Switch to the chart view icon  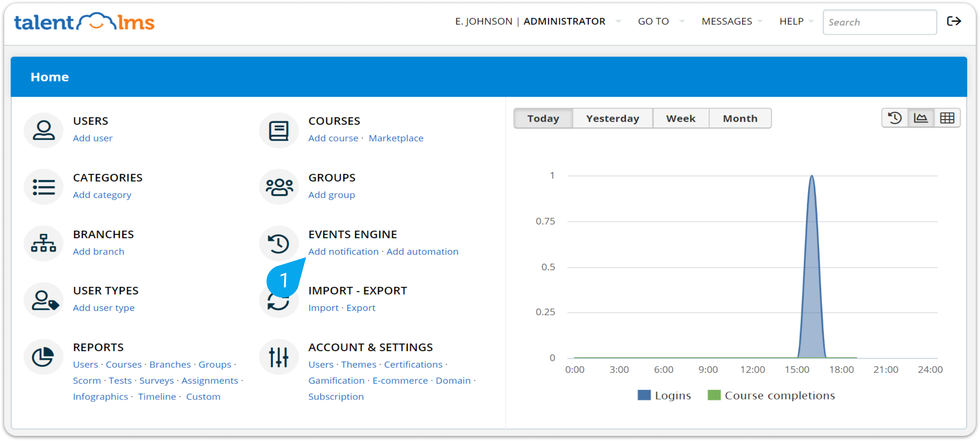(x=921, y=118)
